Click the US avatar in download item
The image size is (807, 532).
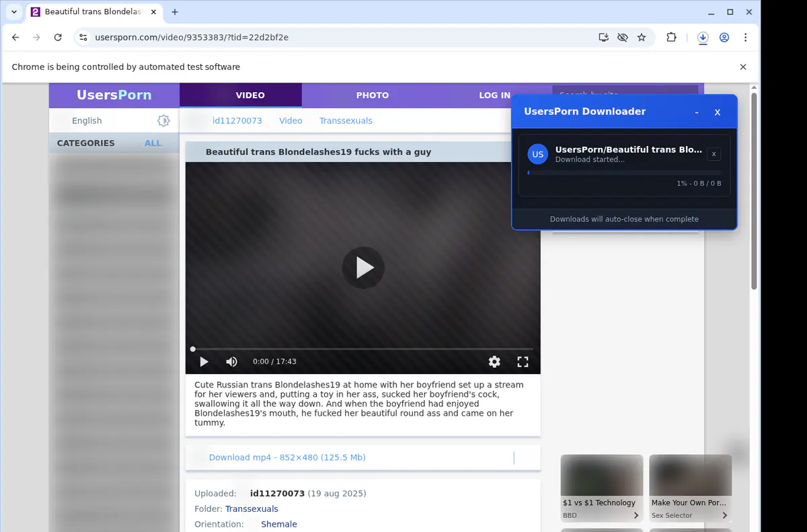point(538,154)
